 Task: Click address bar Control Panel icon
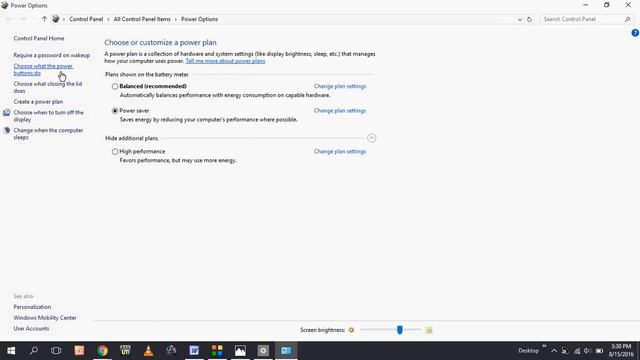(x=56, y=19)
